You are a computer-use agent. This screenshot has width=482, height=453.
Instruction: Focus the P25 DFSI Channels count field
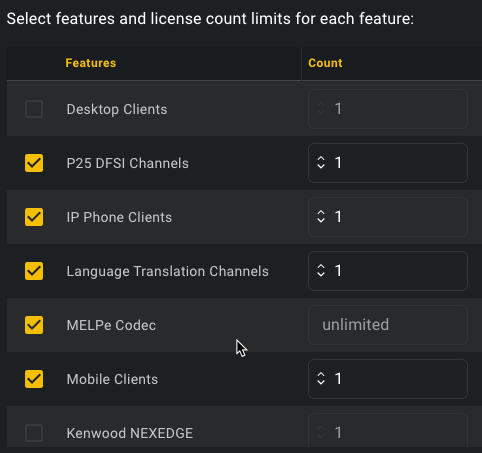click(388, 163)
